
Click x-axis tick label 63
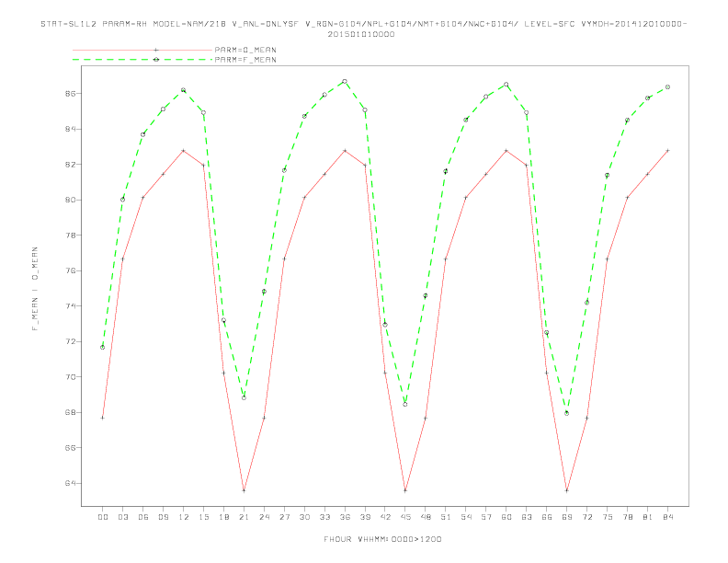(x=527, y=517)
